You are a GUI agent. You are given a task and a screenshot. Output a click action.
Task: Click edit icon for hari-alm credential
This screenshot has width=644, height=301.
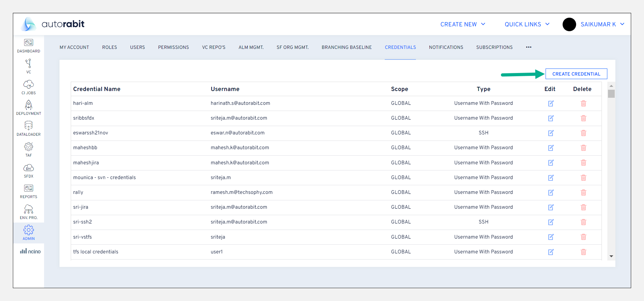click(551, 104)
